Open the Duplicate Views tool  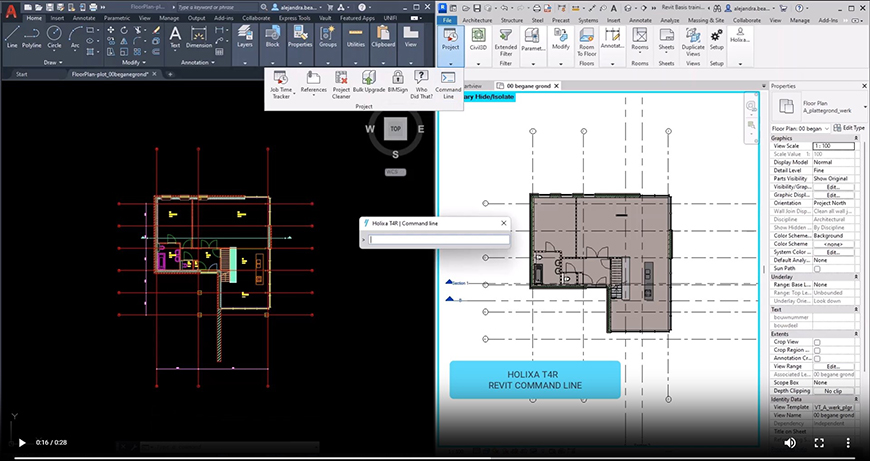[x=693, y=42]
